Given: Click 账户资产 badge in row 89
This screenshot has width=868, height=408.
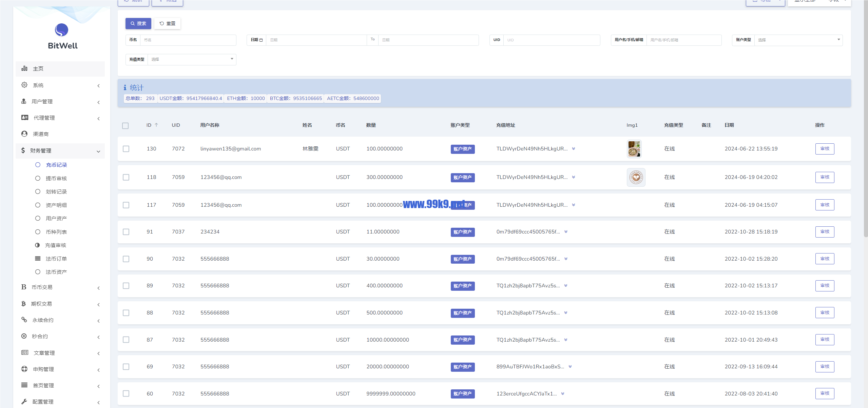Looking at the screenshot, I should tap(462, 286).
